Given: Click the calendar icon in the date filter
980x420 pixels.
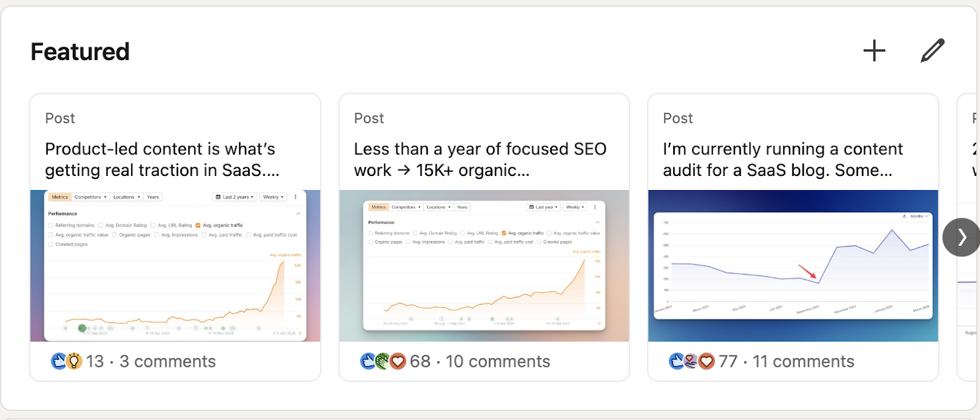Looking at the screenshot, I should click(x=218, y=197).
